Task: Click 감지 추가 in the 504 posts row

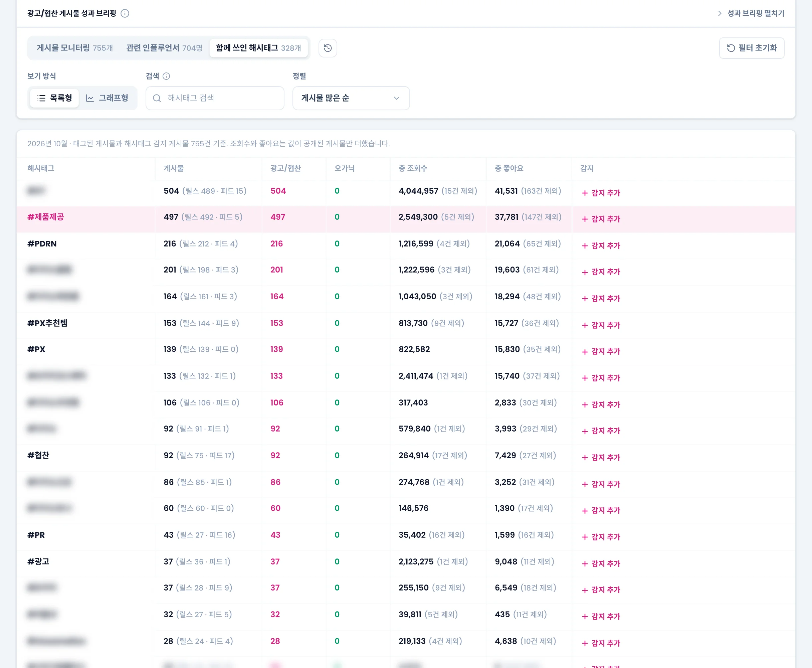Action: [x=601, y=193]
